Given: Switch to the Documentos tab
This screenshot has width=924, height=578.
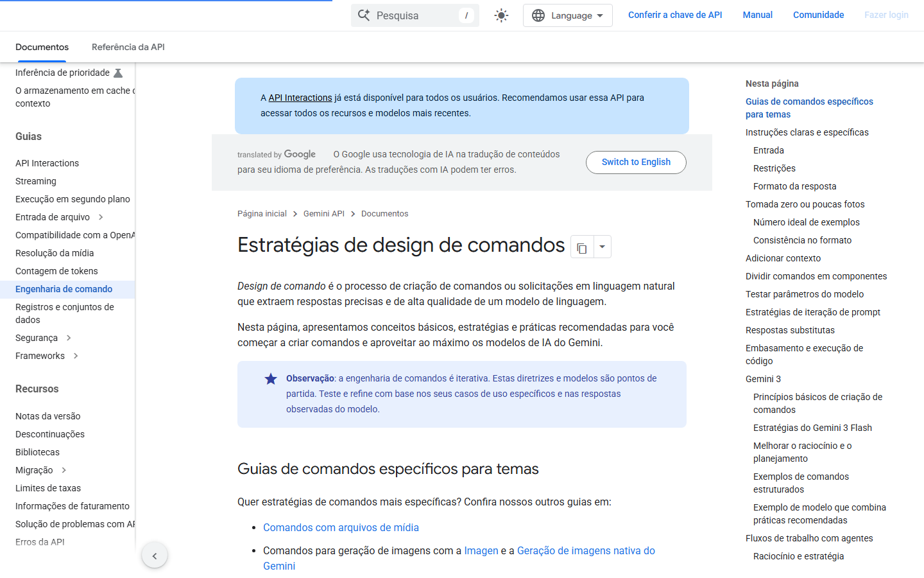Looking at the screenshot, I should (x=42, y=47).
